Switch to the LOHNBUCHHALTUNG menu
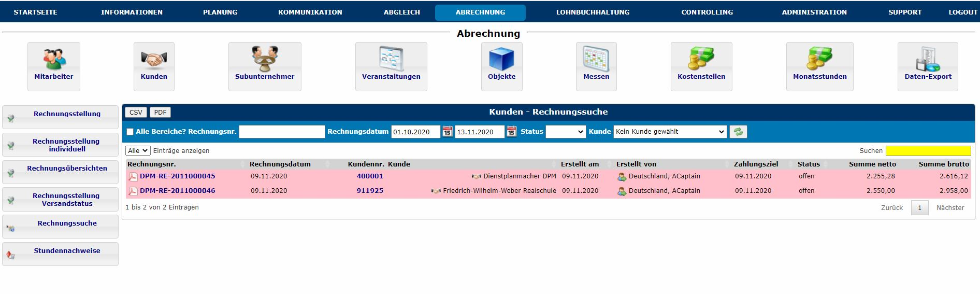980x294 pixels. pyautogui.click(x=593, y=12)
